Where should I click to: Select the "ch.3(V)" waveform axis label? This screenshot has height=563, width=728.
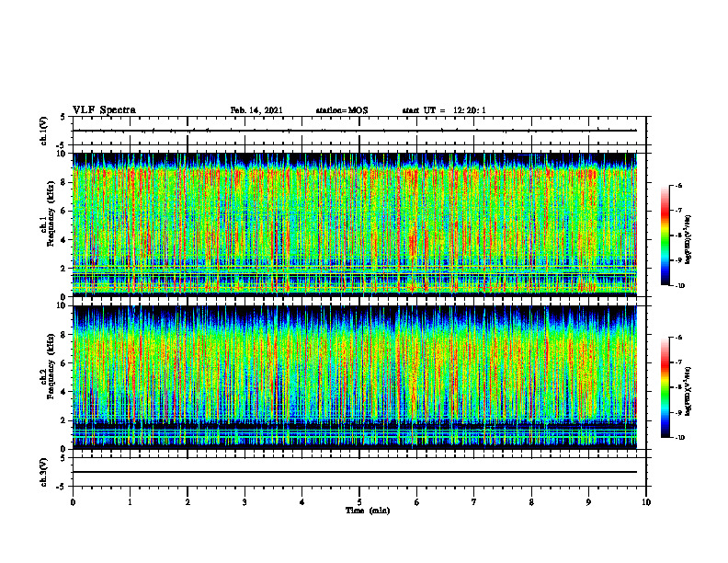(x=44, y=472)
